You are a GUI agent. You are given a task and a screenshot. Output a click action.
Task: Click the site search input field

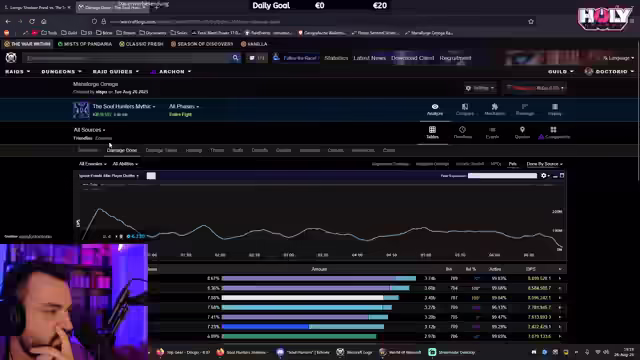128,58
